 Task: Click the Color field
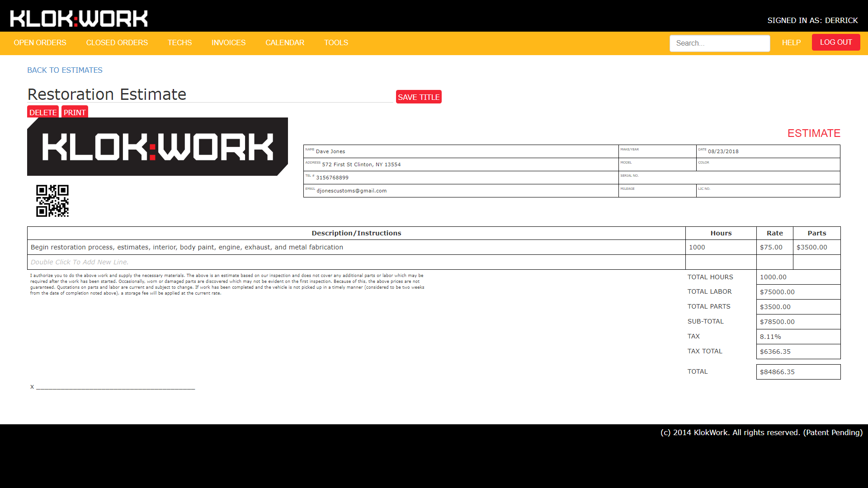[768, 164]
